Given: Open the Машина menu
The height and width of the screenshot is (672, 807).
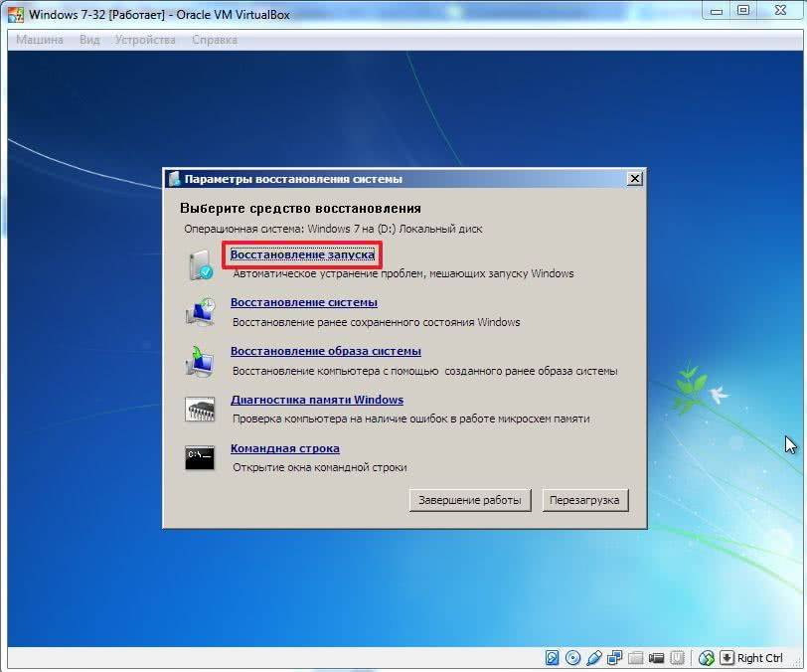Looking at the screenshot, I should click(x=40, y=40).
